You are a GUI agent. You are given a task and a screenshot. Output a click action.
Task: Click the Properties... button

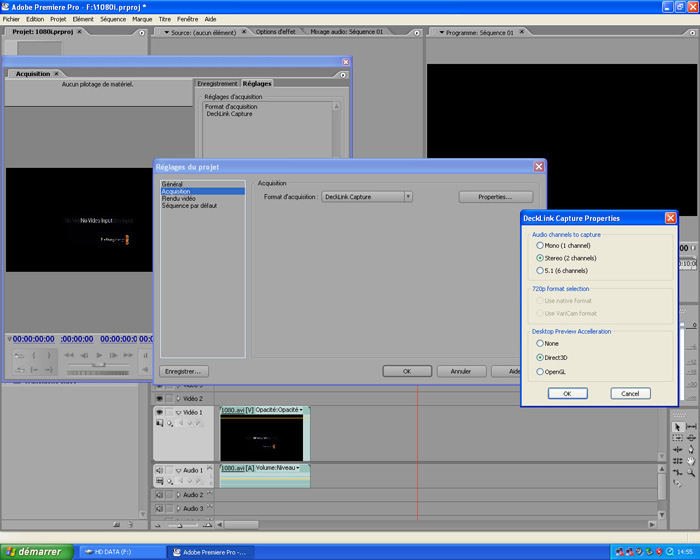(x=495, y=197)
